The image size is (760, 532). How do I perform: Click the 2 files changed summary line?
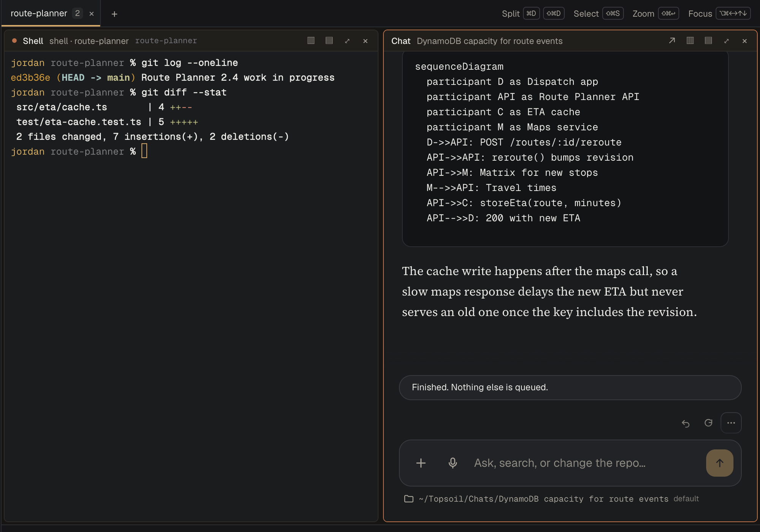152,137
